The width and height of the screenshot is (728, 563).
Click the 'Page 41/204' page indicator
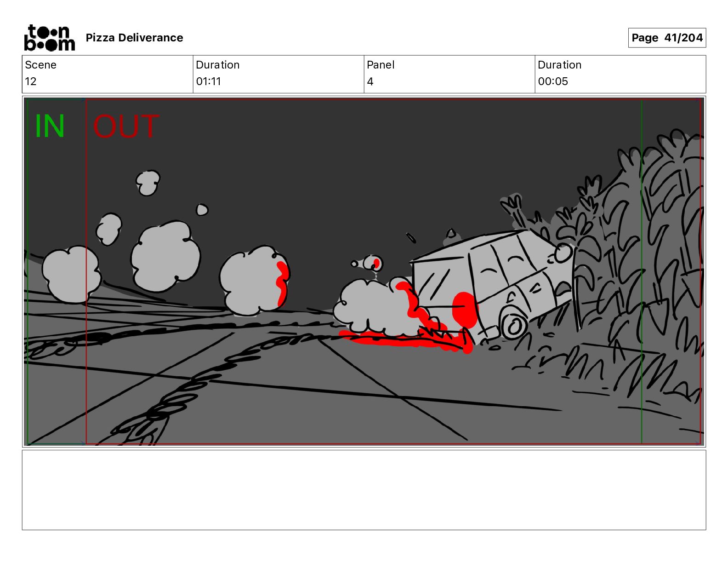pos(667,38)
